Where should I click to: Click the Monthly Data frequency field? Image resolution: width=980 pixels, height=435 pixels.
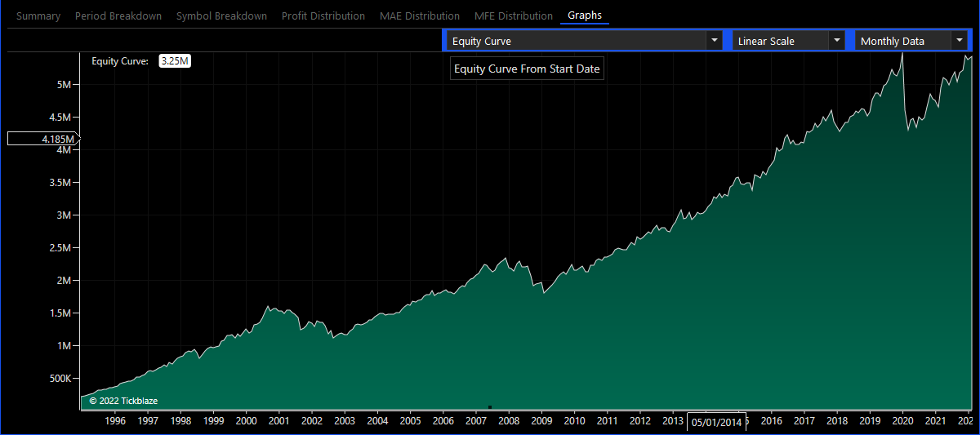[902, 41]
